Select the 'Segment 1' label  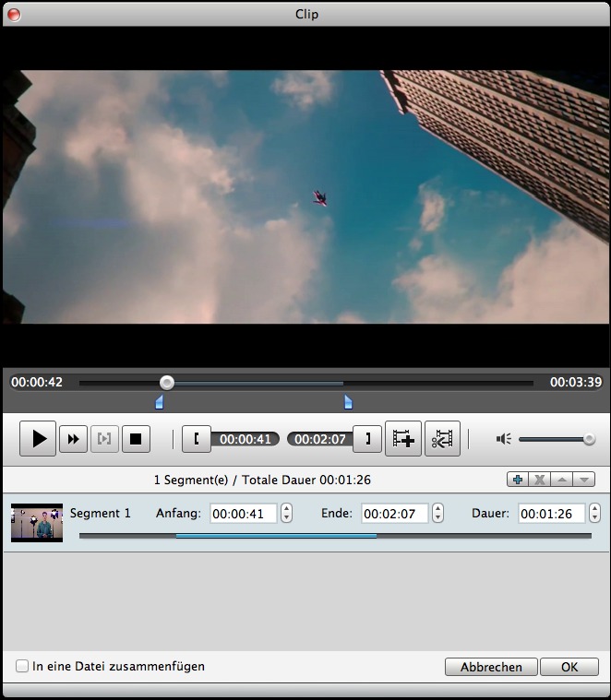coord(100,514)
